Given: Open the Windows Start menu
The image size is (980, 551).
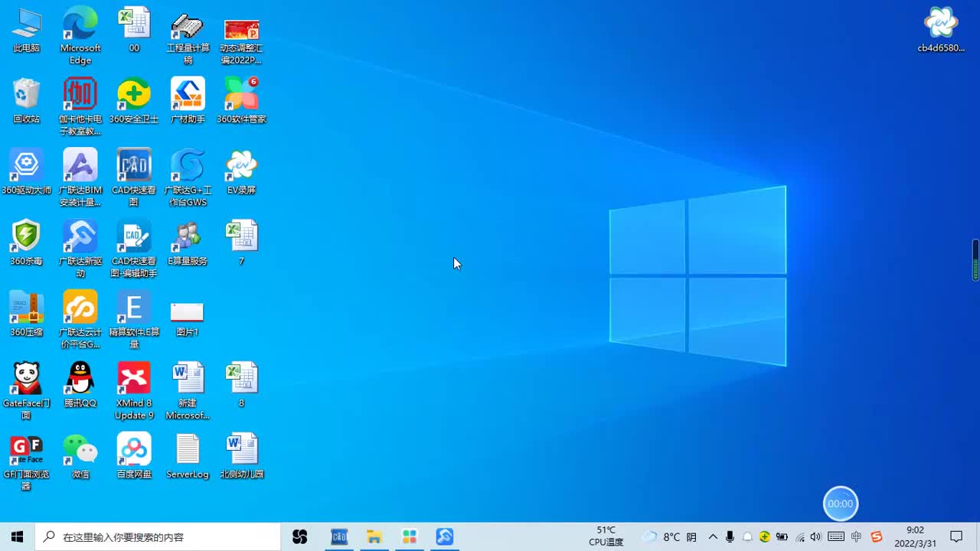Looking at the screenshot, I should [18, 536].
